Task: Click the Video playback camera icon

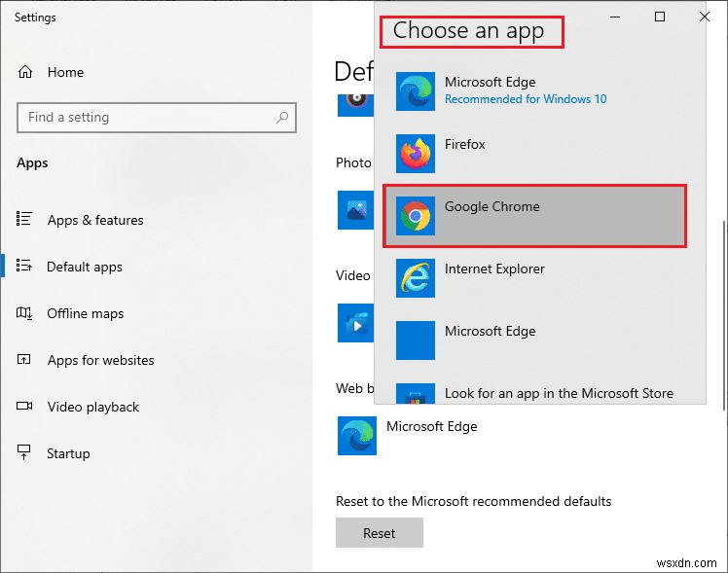Action: coord(24,406)
